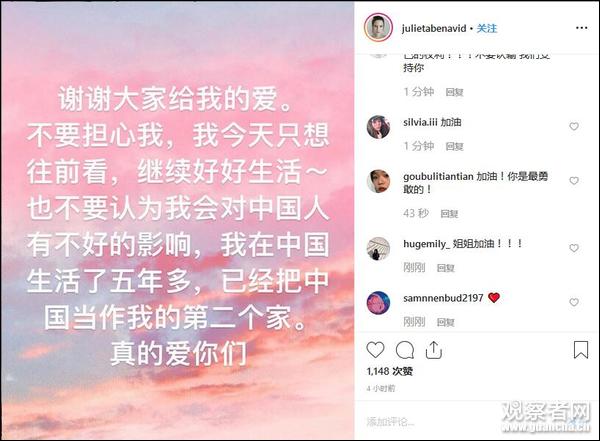Screen dimensions: 600x441
Task: Reply to hugemily_'s comment
Action: point(446,268)
